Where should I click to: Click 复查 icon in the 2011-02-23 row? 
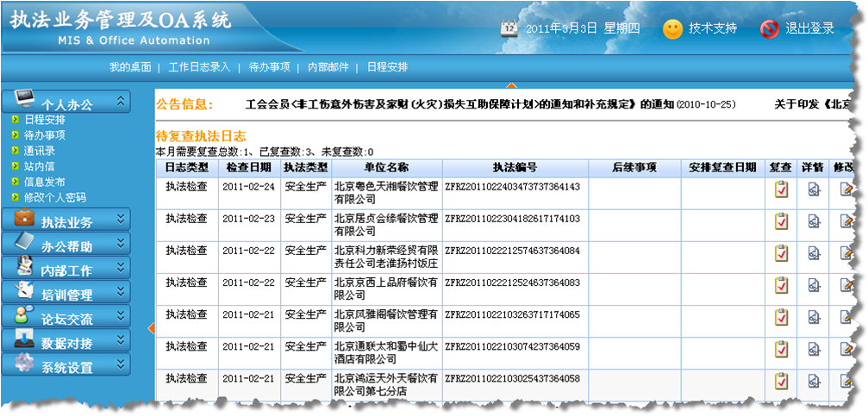781,222
